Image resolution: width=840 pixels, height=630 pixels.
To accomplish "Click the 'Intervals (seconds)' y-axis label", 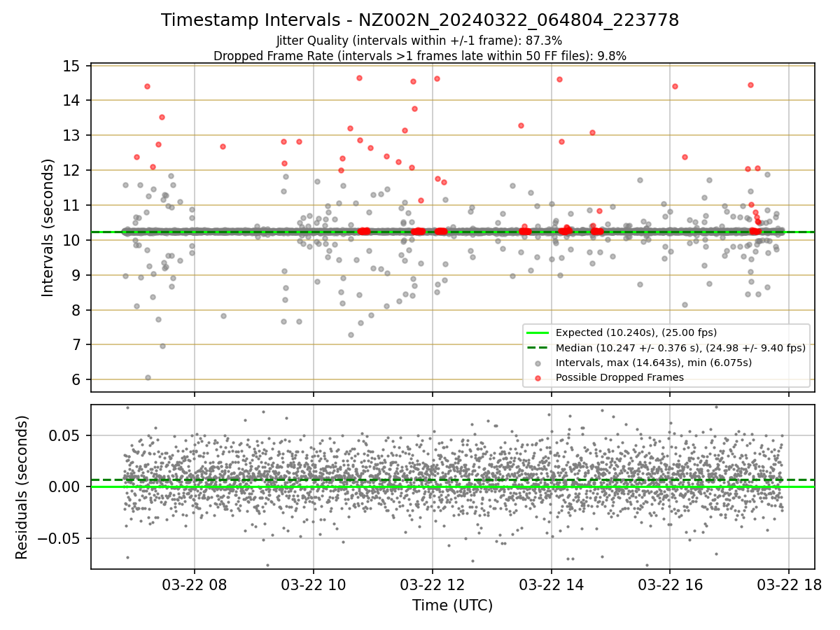I will tap(48, 227).
